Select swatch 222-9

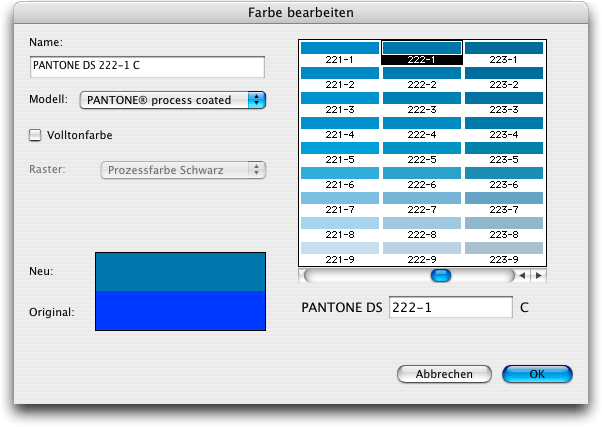click(x=422, y=253)
